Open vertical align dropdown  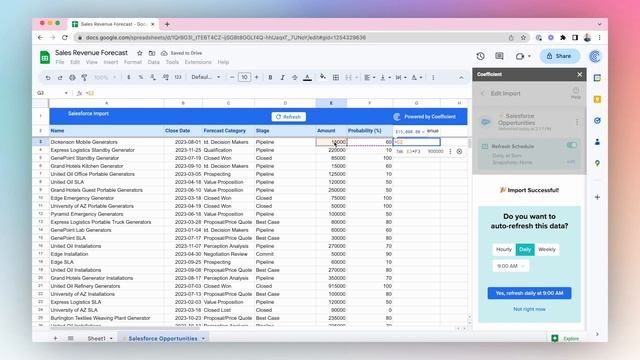tap(385, 78)
